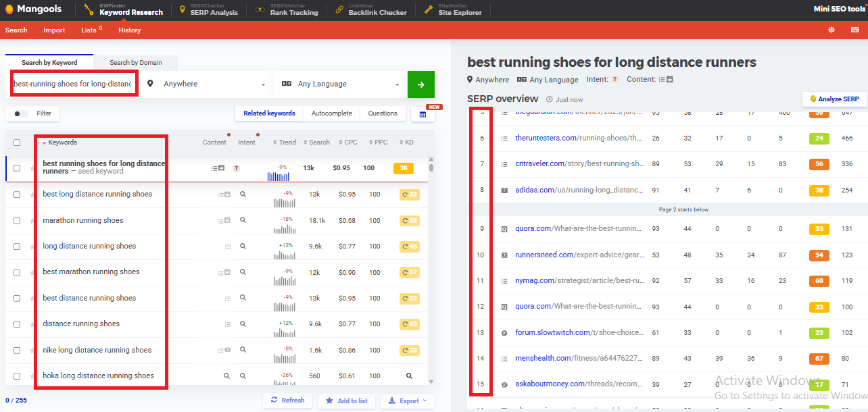
Task: Click intent magnifier in distance running shoes row
Action: (243, 324)
